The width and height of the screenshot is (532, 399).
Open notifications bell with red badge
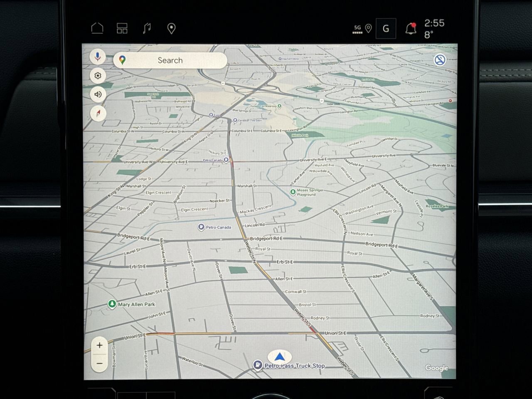tap(411, 28)
